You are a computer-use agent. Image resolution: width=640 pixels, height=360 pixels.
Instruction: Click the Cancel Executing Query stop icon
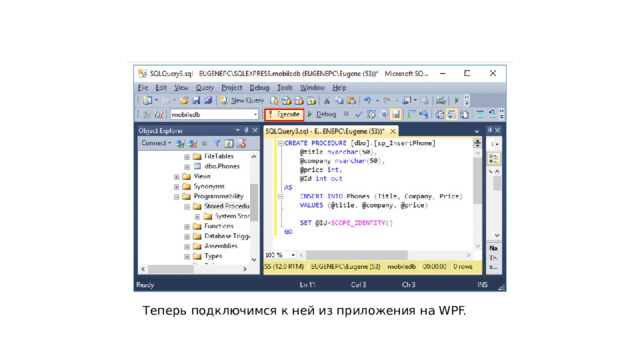346,114
